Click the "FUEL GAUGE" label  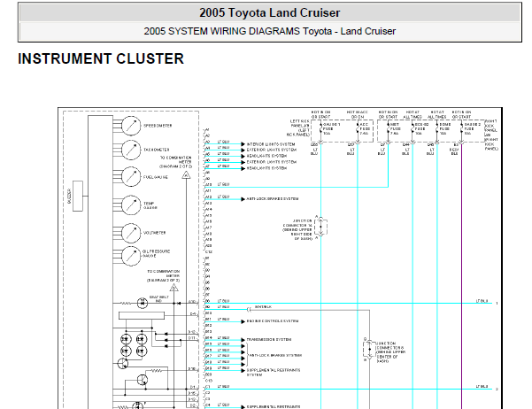coord(156,177)
